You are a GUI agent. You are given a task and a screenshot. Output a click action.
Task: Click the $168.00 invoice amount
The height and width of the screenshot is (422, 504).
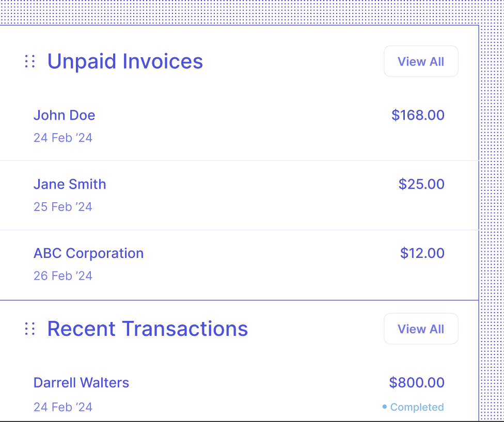(x=418, y=115)
